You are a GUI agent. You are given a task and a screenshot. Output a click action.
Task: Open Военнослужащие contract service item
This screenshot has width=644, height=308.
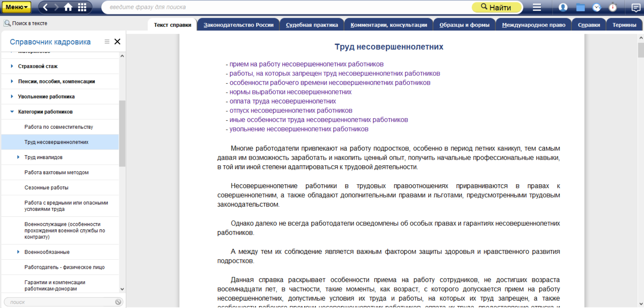coord(60,230)
